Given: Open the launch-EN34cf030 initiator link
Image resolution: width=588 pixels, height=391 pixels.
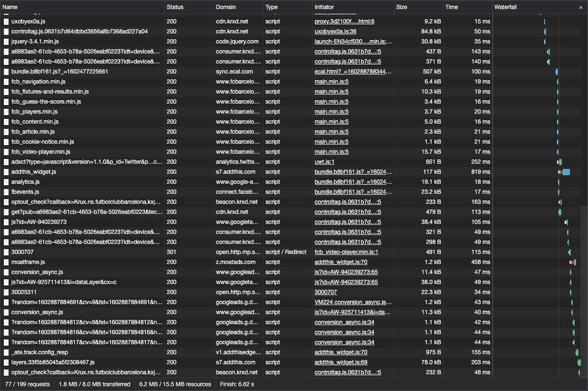Looking at the screenshot, I should point(353,42).
